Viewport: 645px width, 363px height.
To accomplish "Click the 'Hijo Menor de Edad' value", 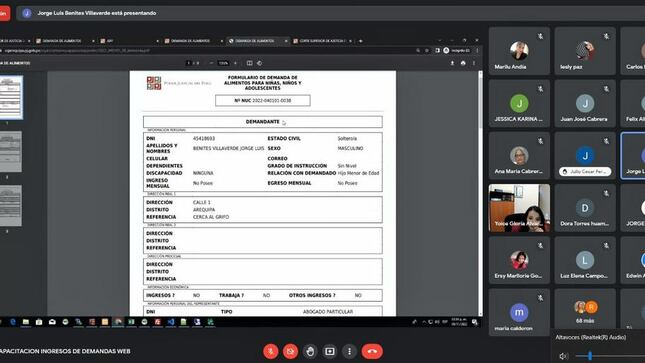I will (x=358, y=173).
